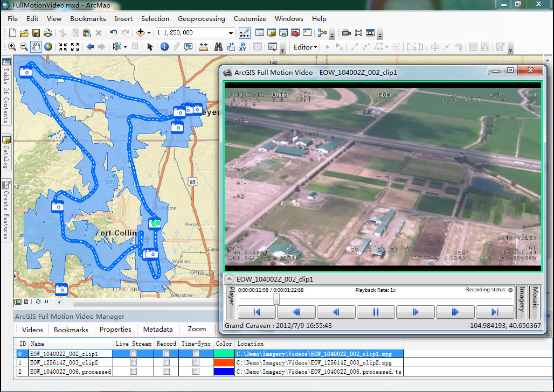Undo the last action

point(113,33)
